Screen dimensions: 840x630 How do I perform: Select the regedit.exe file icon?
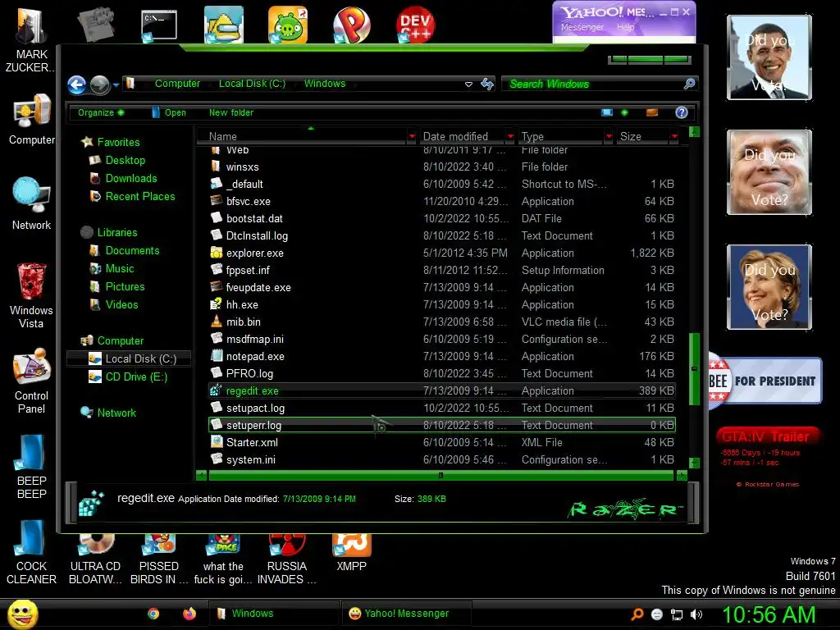(x=216, y=390)
